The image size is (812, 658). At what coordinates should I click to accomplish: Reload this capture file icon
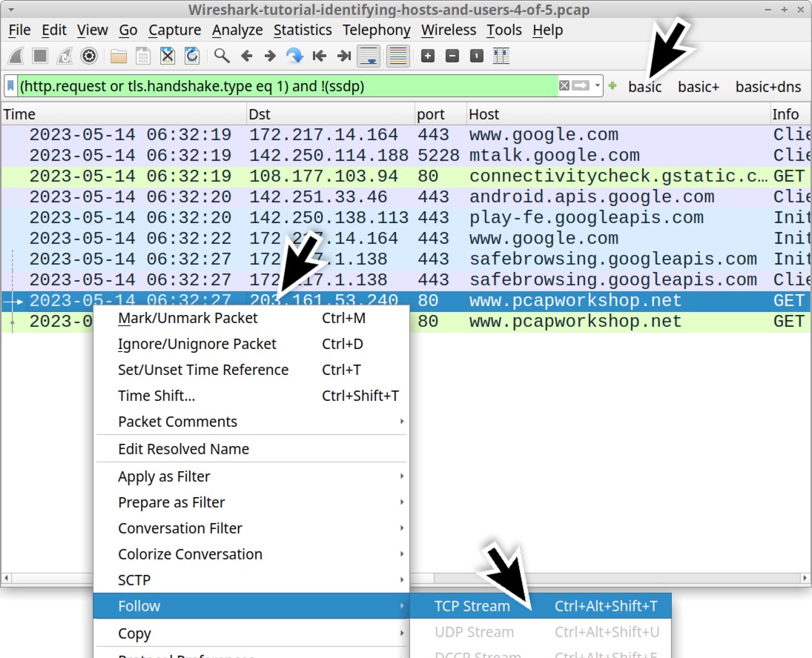191,56
